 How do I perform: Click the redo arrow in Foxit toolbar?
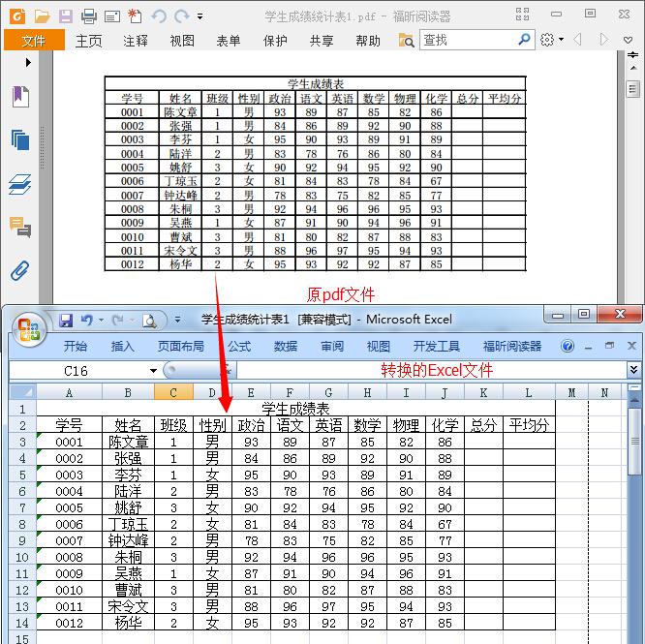click(181, 16)
